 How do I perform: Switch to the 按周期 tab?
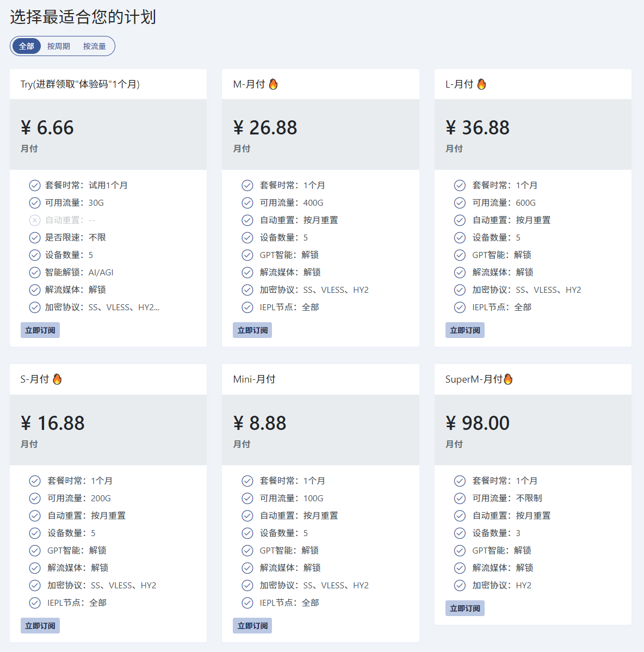point(59,46)
